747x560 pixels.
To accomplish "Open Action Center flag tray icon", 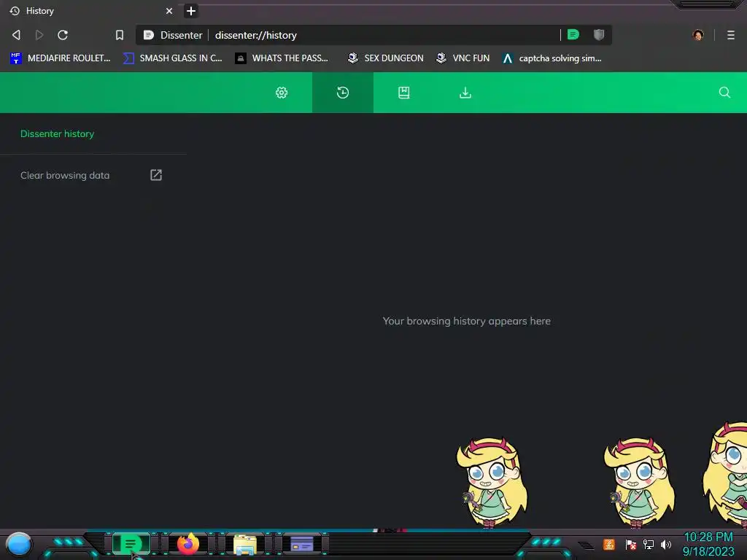I will 630,544.
